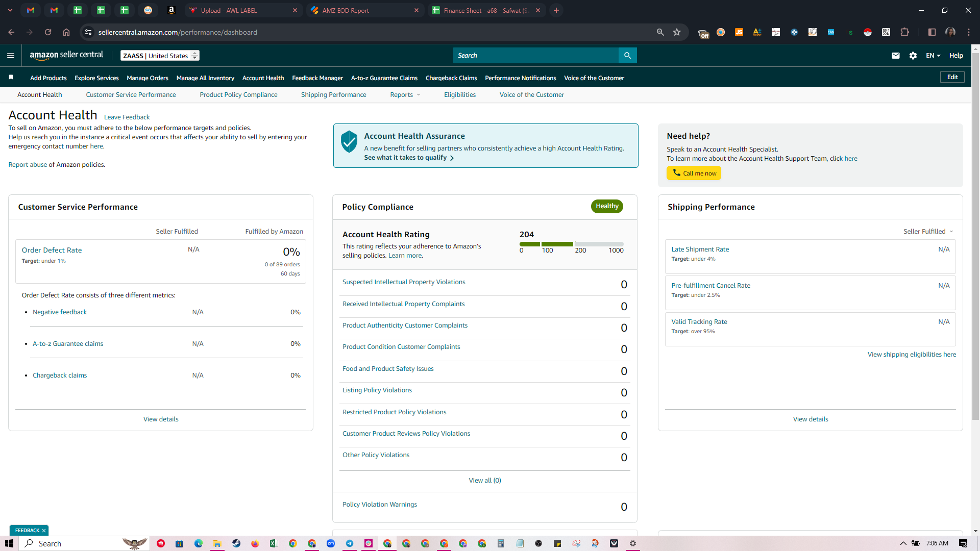Click Add Products in the navigation bar
980x551 pixels.
tap(48, 78)
